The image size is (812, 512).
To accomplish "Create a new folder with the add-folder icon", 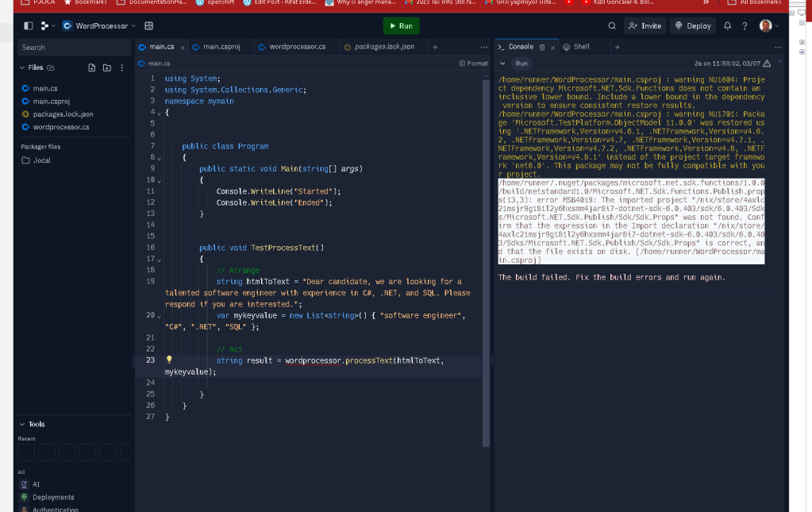I will point(106,67).
